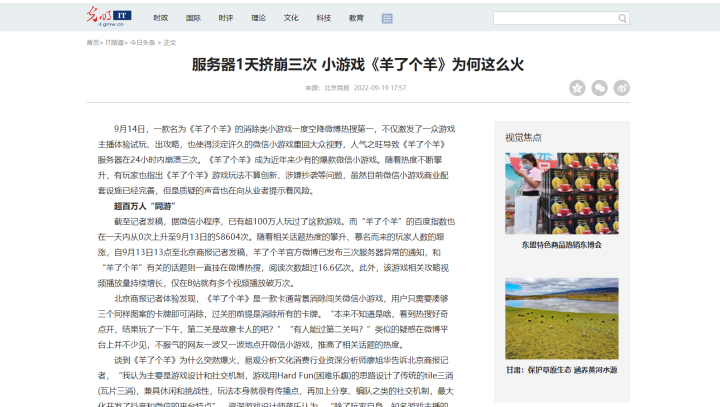This screenshot has height=407, width=720.
Task: Click the paragraph starting with 谈到《羊了个羊》为什么突然爆火
Action: (x=276, y=381)
